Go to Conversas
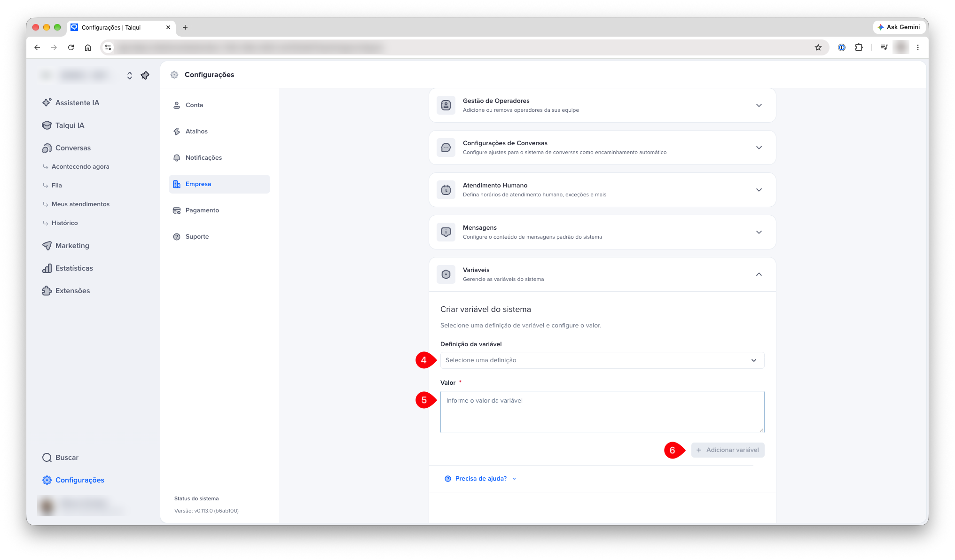 point(66,148)
